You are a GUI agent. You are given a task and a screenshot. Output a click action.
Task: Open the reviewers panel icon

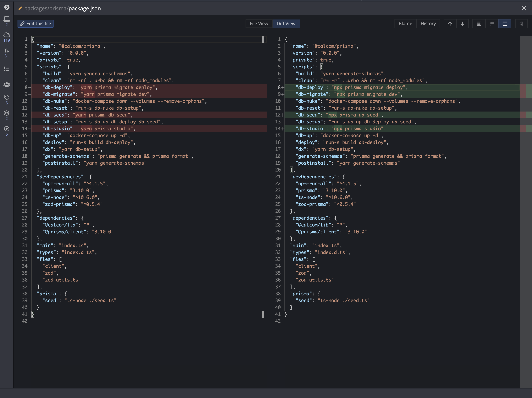[6, 84]
